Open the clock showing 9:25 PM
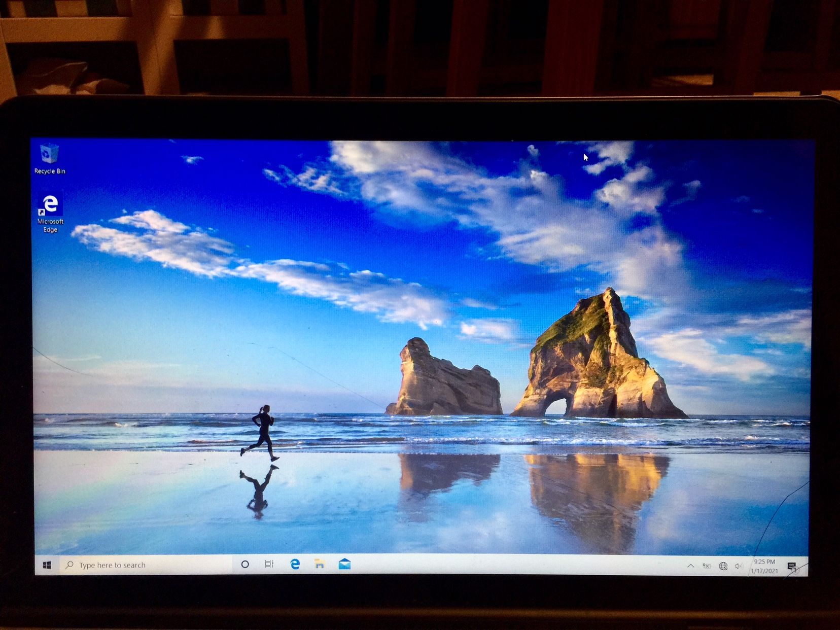 pos(764,566)
